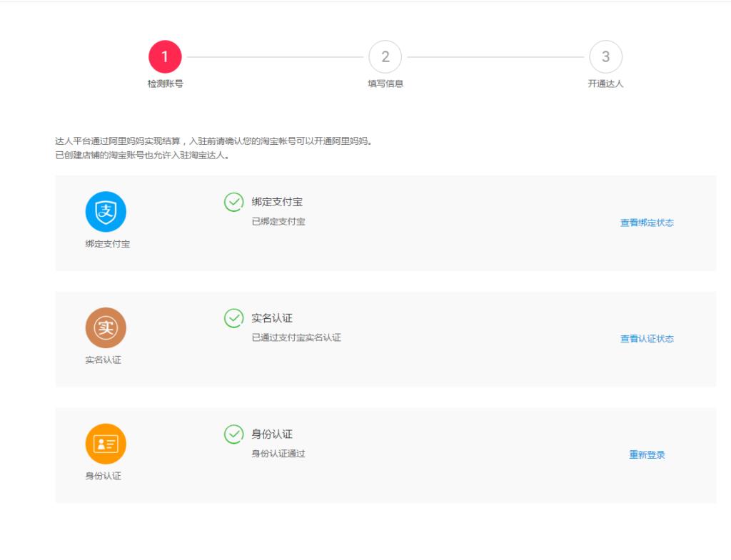
Task: Click the 绑定支付宝 label under the blue icon
Action: pos(108,244)
